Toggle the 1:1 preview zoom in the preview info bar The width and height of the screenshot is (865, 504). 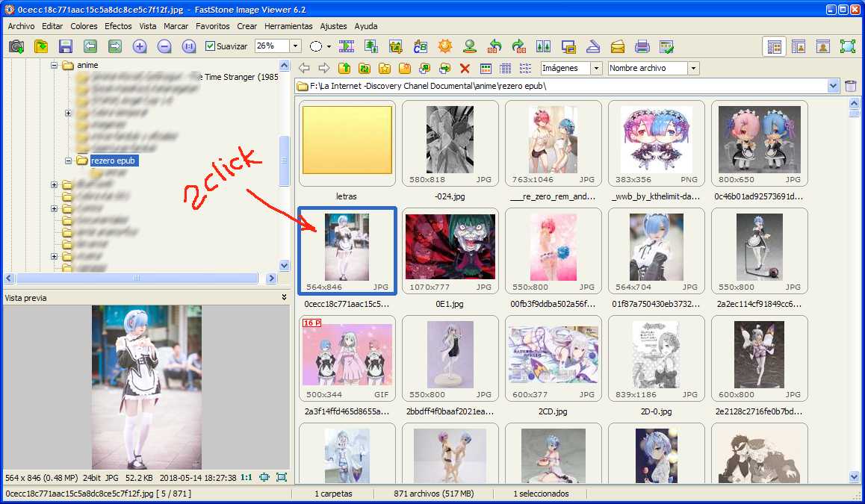pos(246,478)
